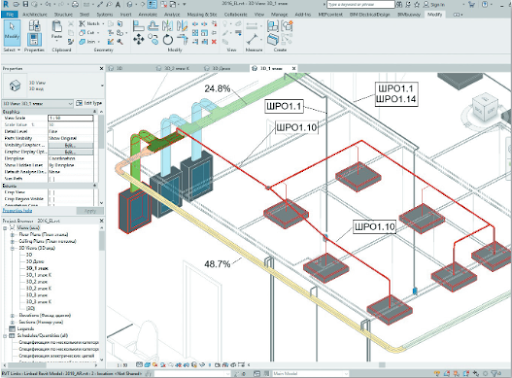Image resolution: width=512 pixels, height=378 pixels.
Task: Click the Create Assembly icon
Action: point(273,26)
